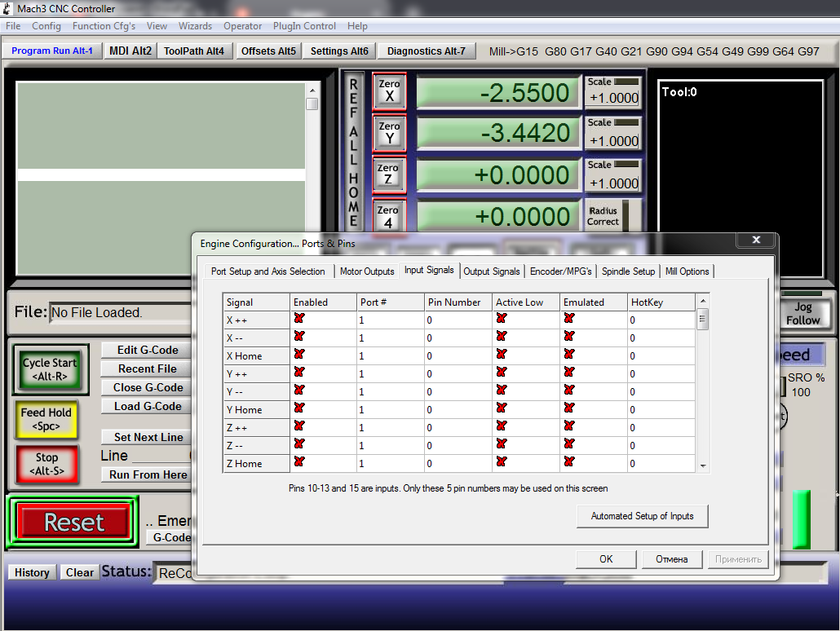Click the Close G-Code button
Viewport: 840px width, 631px height.
(x=148, y=387)
